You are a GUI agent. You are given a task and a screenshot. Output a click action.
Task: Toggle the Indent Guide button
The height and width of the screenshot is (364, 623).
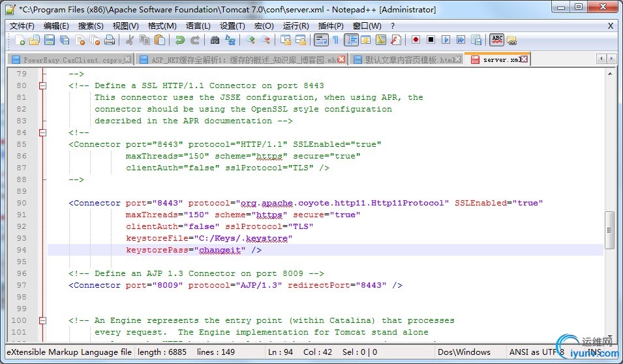point(351,40)
